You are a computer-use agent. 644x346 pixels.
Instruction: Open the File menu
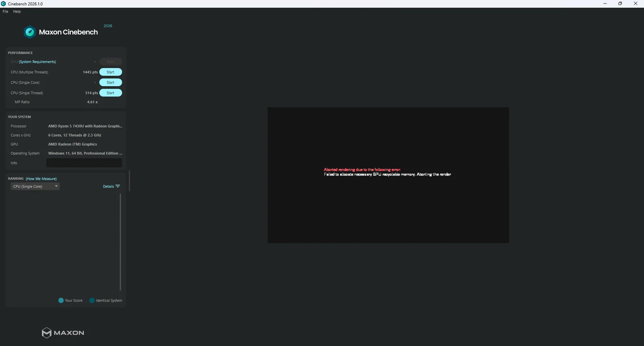click(5, 12)
